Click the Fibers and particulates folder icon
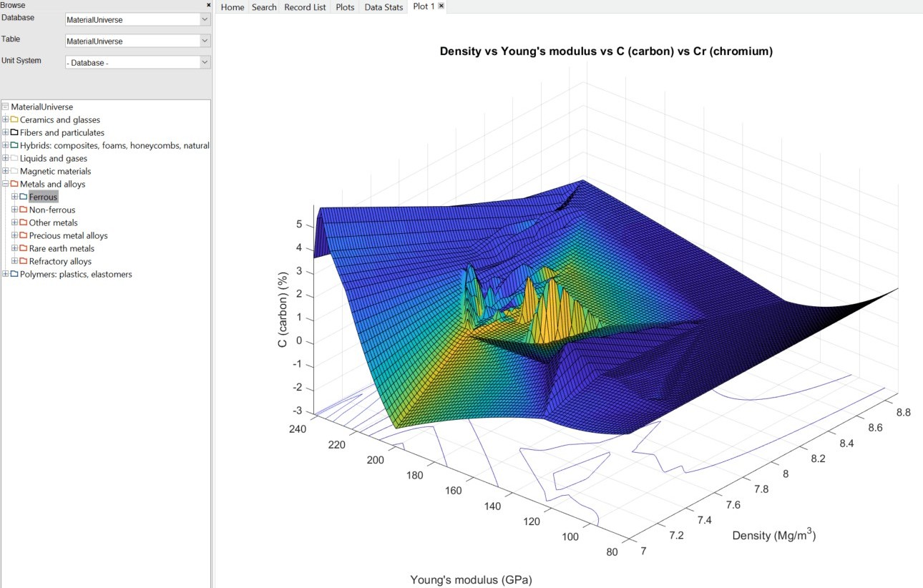Viewport: 923px width, 588px height. pos(14,132)
